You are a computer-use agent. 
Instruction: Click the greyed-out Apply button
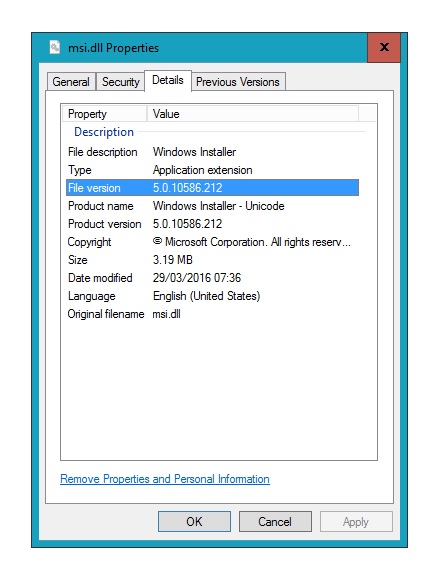pyautogui.click(x=356, y=521)
